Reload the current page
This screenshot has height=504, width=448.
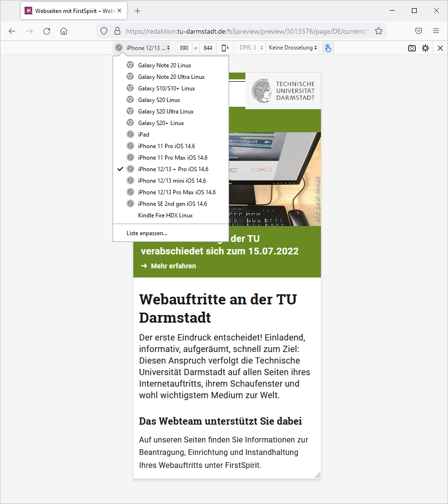[x=47, y=31]
